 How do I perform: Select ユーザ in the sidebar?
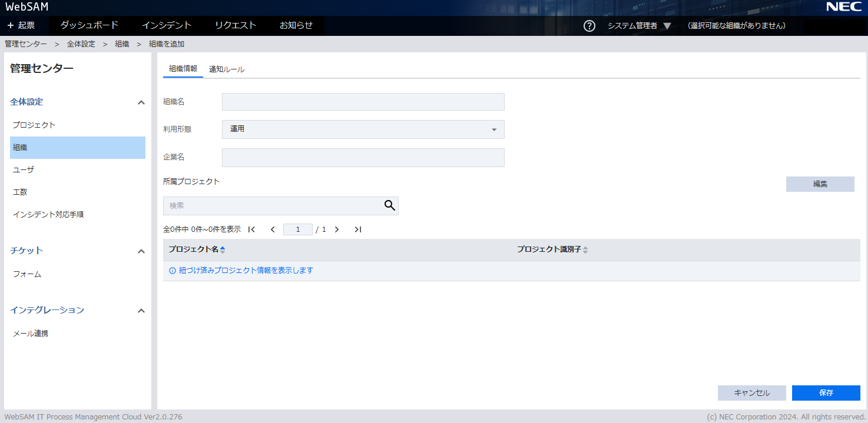pyautogui.click(x=24, y=170)
